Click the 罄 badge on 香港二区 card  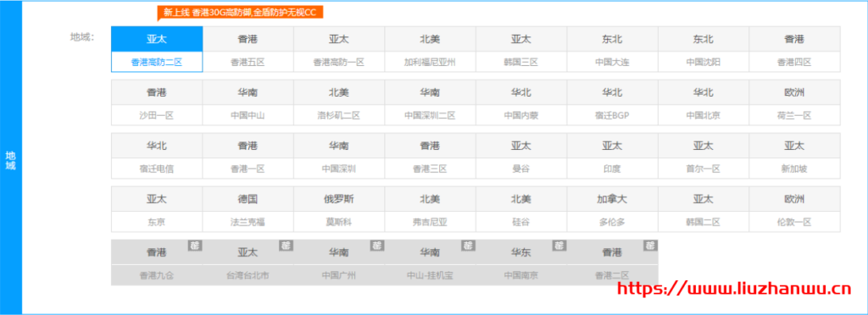650,246
